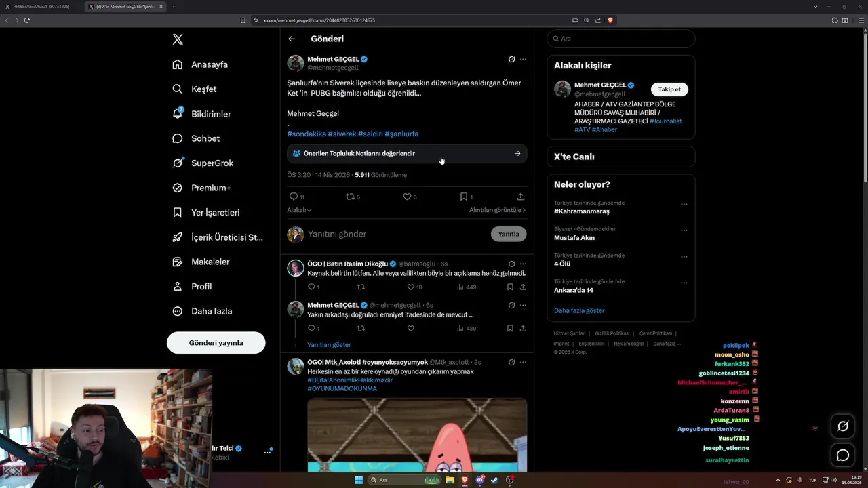Open more options for 4 Ölü trend
This screenshot has width=868, height=488.
684,256
